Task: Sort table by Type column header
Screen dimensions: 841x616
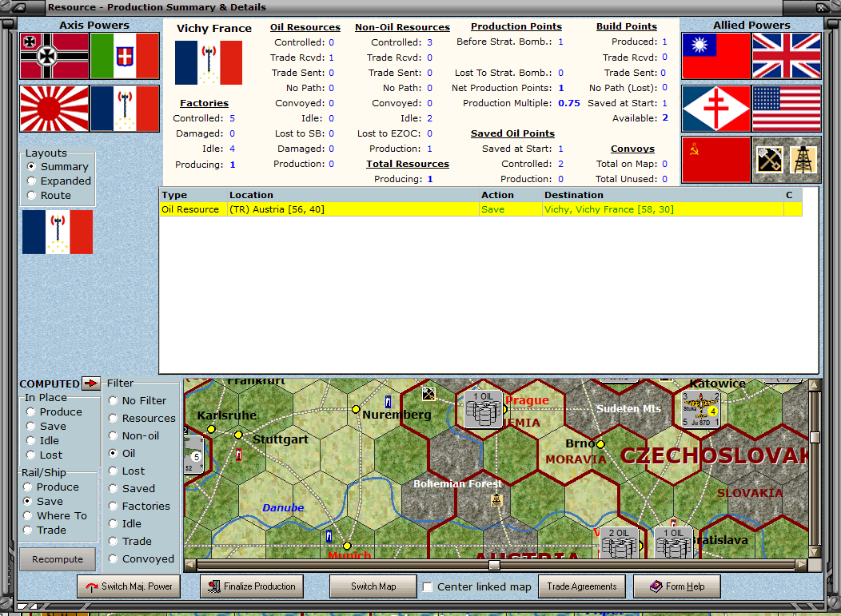Action: pos(193,195)
